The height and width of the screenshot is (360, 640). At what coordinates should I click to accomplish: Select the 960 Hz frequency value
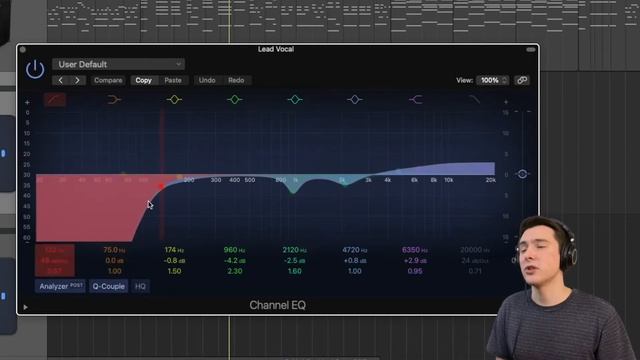(234, 250)
